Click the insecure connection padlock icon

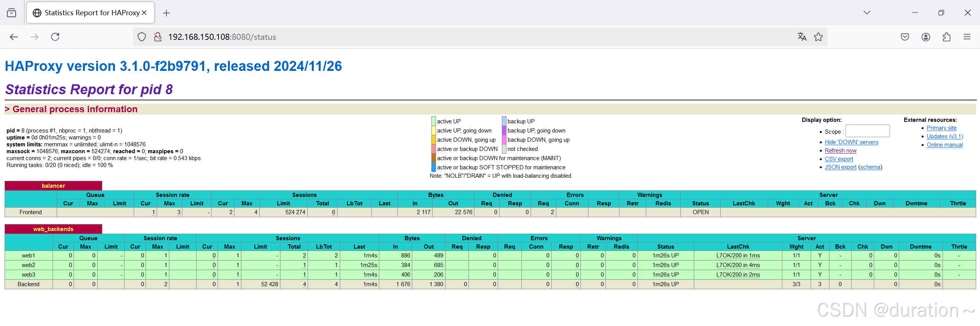tap(158, 37)
